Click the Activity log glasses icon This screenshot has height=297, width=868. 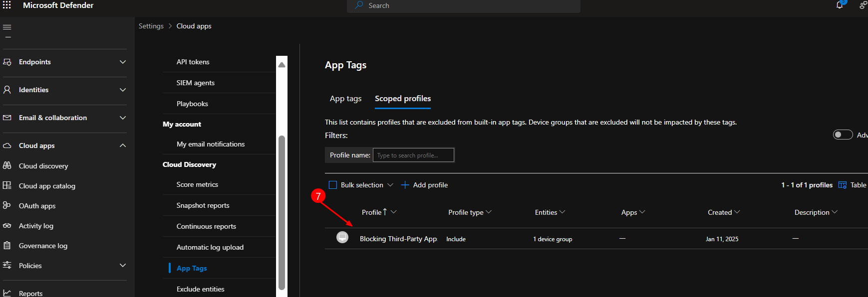point(7,226)
